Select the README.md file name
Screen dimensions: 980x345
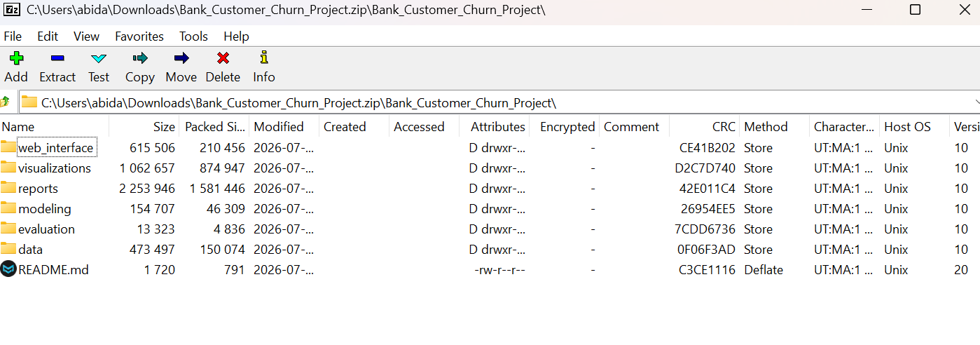click(53, 270)
